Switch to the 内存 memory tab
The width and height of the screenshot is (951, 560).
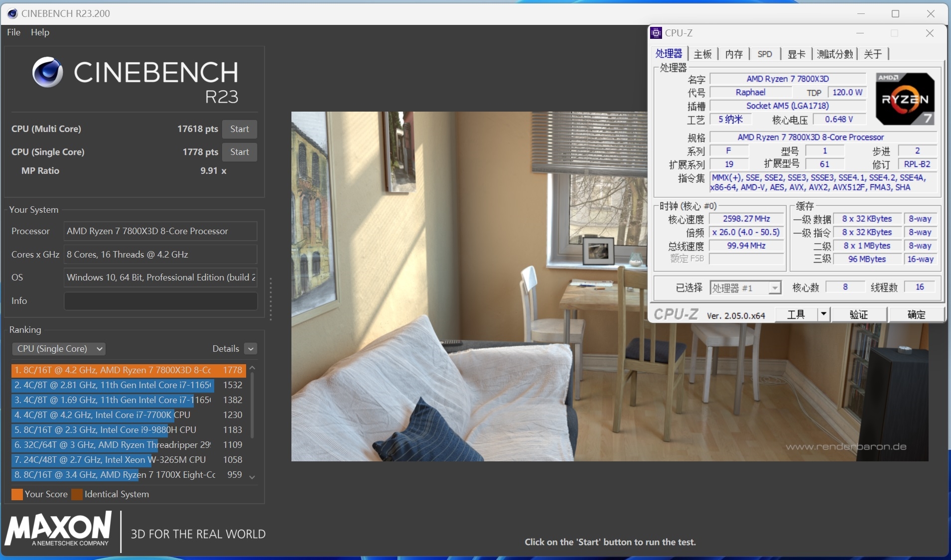(734, 54)
